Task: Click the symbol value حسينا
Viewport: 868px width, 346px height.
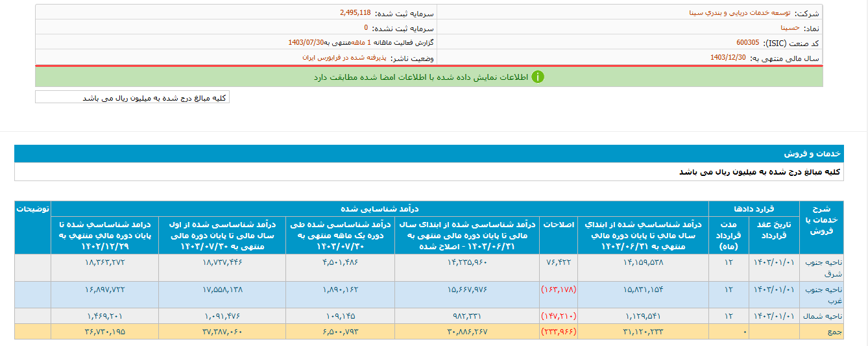Action: 790,28
